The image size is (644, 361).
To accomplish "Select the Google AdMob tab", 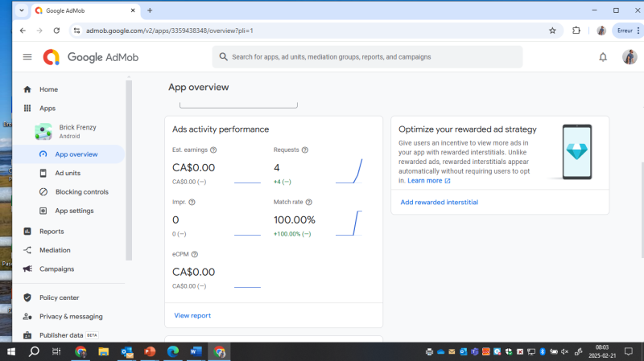I will 85,10.
